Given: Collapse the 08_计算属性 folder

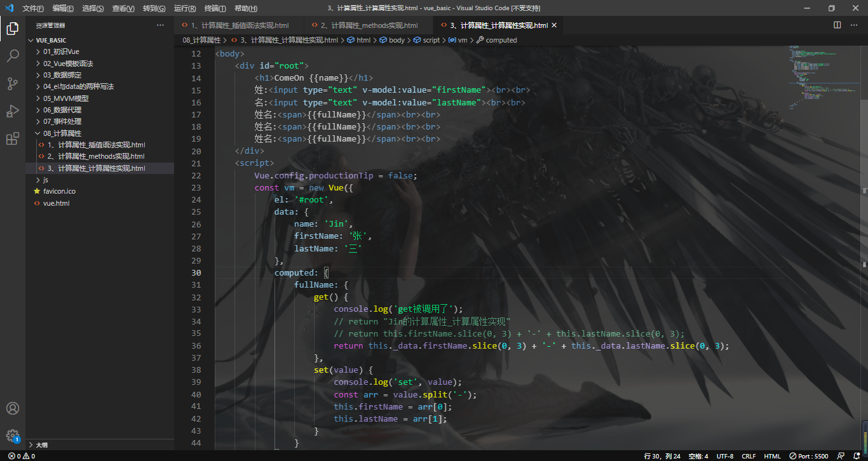Looking at the screenshot, I should tap(100, 133).
